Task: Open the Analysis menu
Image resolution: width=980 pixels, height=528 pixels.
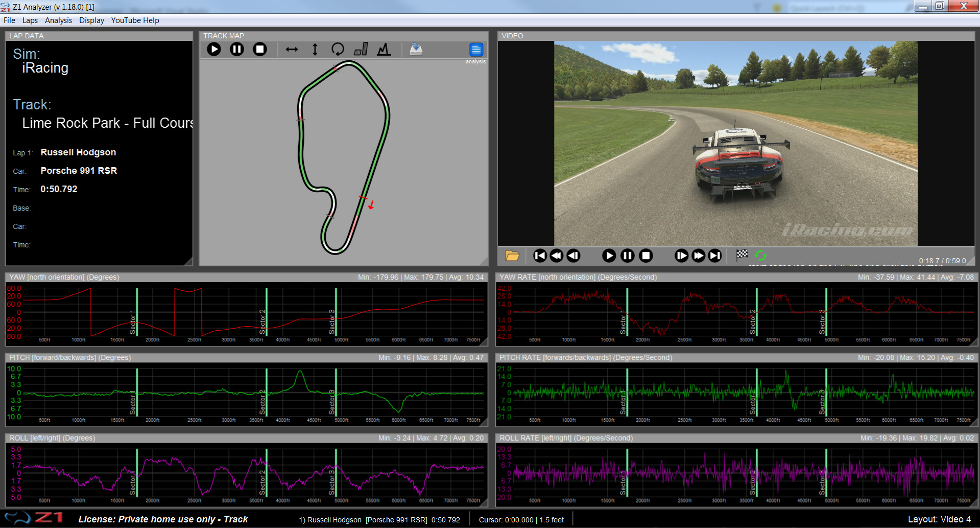Action: coord(58,20)
